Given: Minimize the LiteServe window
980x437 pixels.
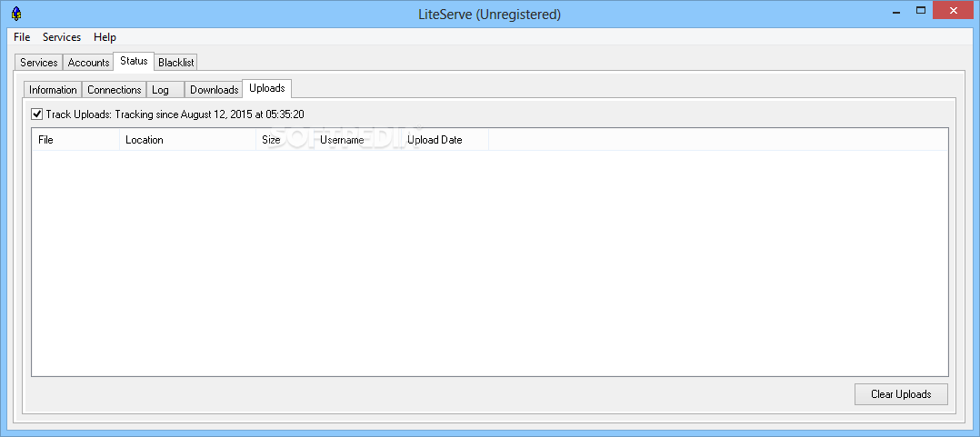Looking at the screenshot, I should point(895,11).
